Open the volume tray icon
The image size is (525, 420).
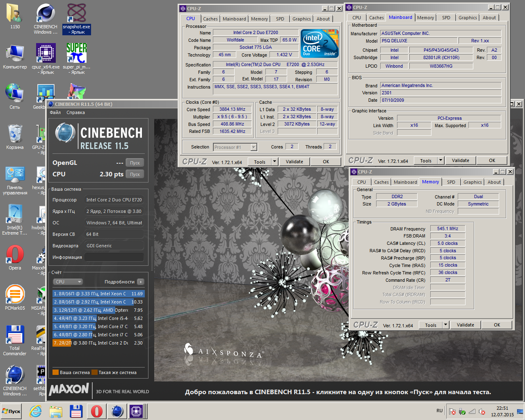[482, 411]
